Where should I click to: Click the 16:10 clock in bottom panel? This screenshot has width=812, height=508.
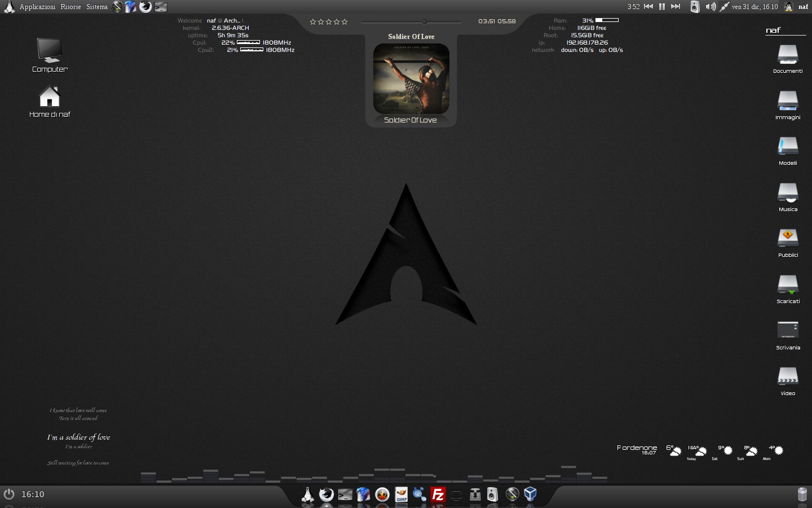pyautogui.click(x=33, y=494)
